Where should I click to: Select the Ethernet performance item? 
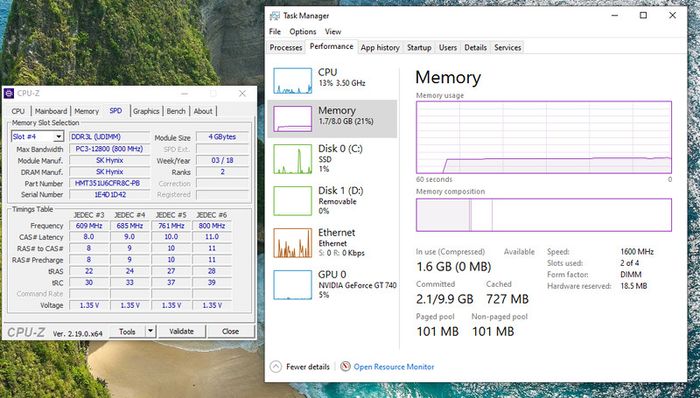click(x=332, y=243)
